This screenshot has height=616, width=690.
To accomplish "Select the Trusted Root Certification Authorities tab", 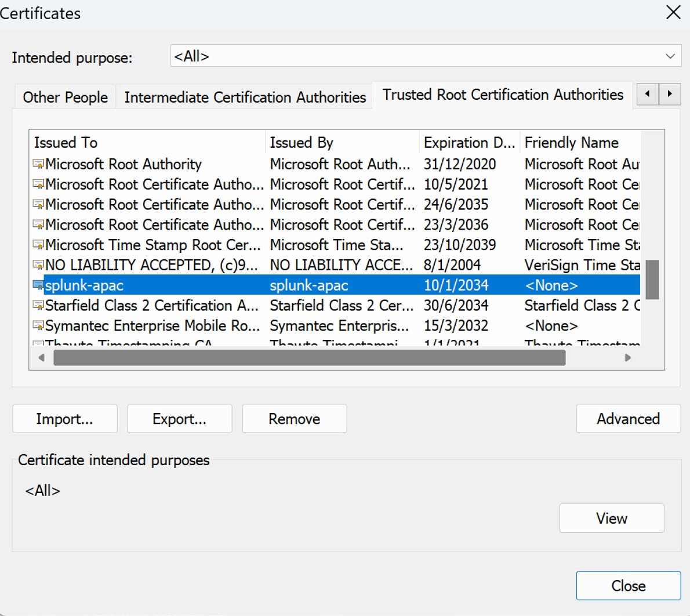I will tap(503, 95).
